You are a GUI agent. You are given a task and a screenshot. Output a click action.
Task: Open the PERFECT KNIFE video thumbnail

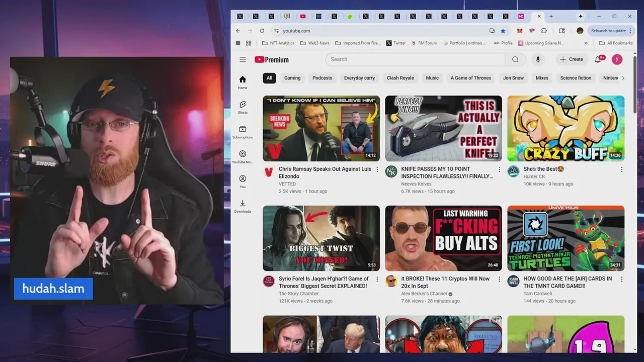tap(443, 128)
